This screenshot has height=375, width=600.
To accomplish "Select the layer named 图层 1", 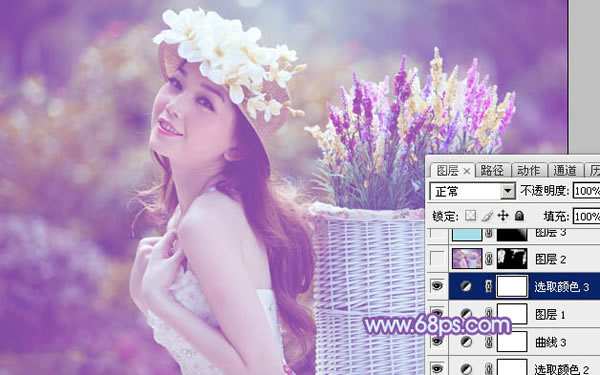I will tap(550, 315).
